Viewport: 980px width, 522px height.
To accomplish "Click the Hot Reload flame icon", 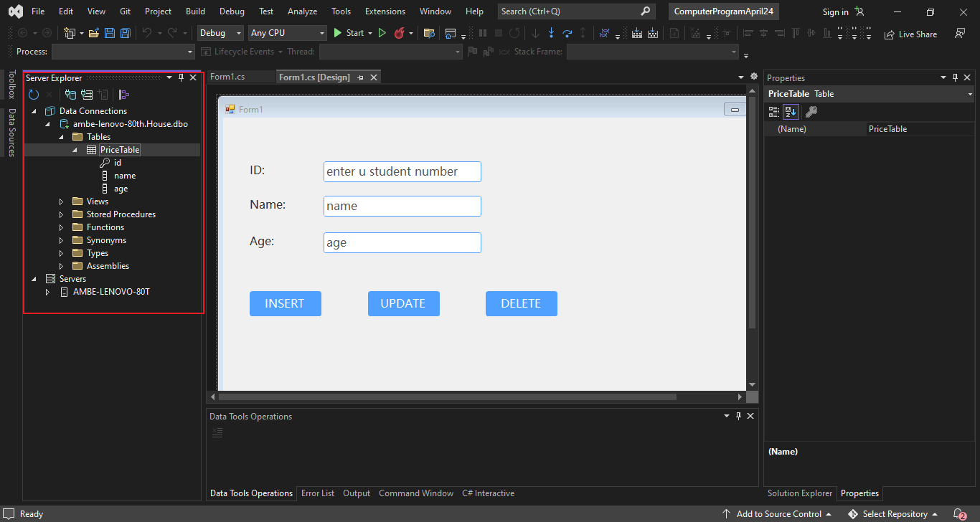I will (399, 33).
